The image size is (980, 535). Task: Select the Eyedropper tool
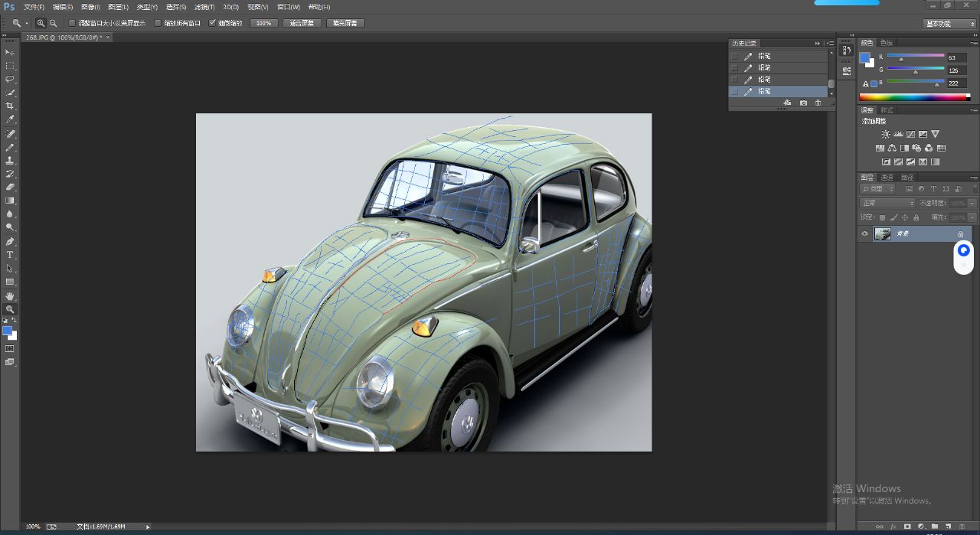[10, 119]
